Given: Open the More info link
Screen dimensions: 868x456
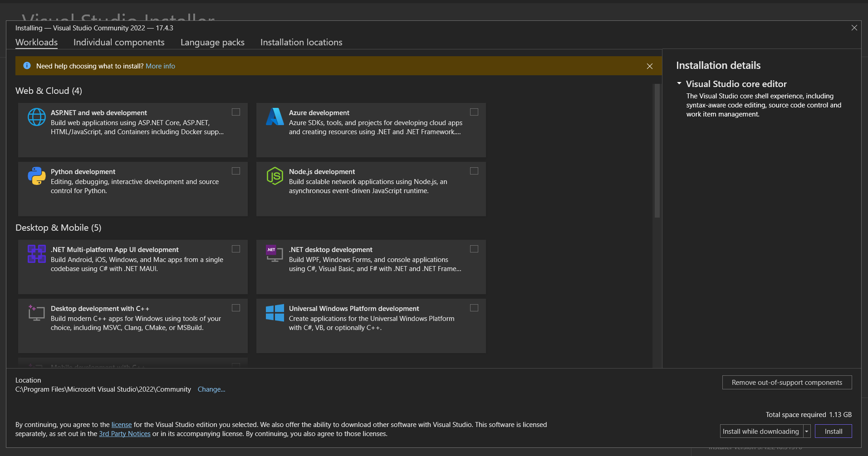Looking at the screenshot, I should pos(160,66).
